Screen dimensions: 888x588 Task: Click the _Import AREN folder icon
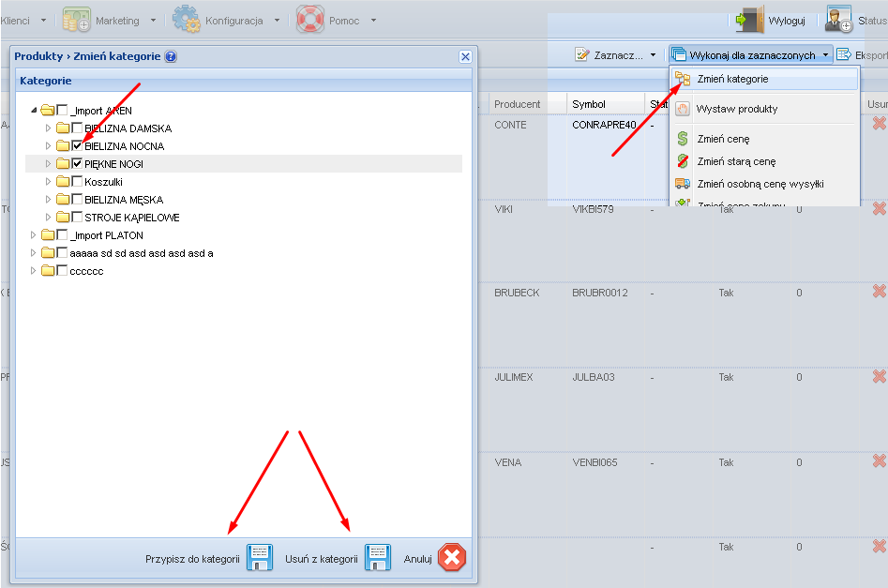pos(48,110)
